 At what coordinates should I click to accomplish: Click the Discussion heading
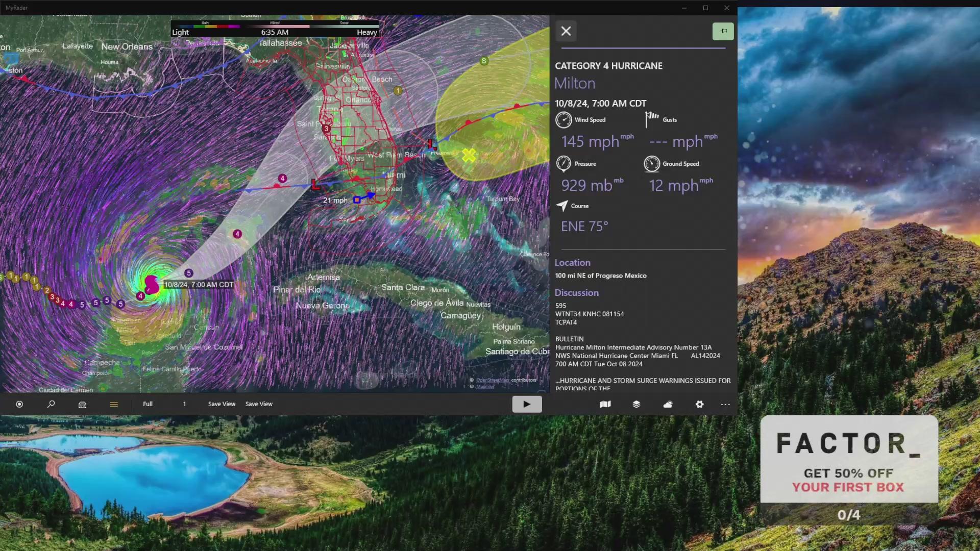tap(577, 293)
